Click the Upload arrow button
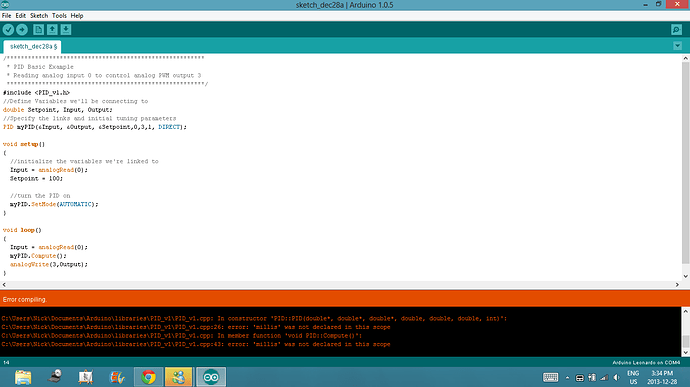The image size is (690, 387). 22,29
